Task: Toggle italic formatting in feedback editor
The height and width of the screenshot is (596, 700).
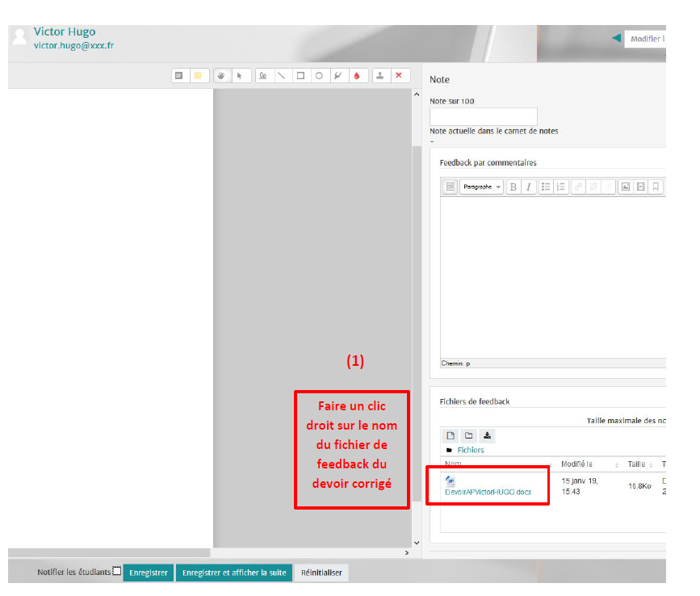Action: point(528,187)
